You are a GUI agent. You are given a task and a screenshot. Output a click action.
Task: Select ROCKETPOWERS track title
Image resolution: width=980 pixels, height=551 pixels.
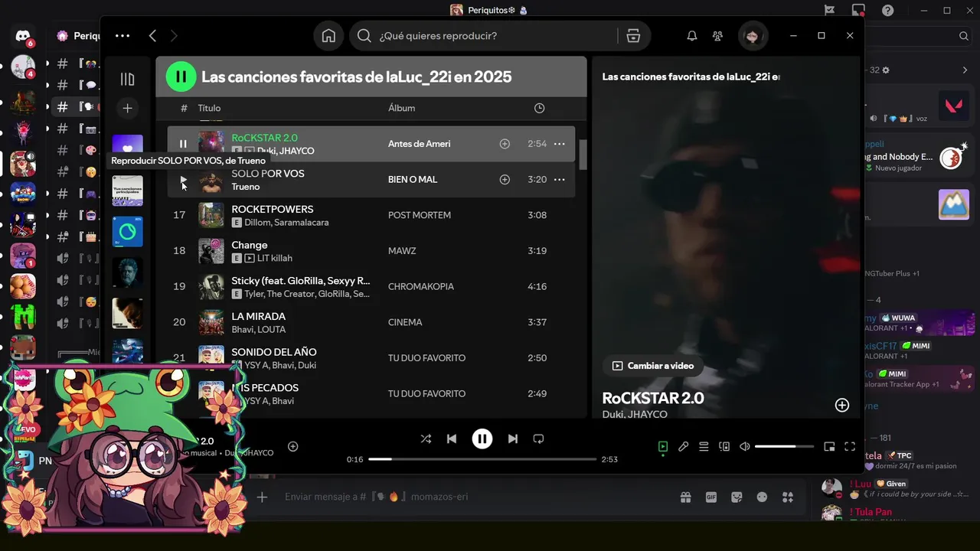coord(272,209)
